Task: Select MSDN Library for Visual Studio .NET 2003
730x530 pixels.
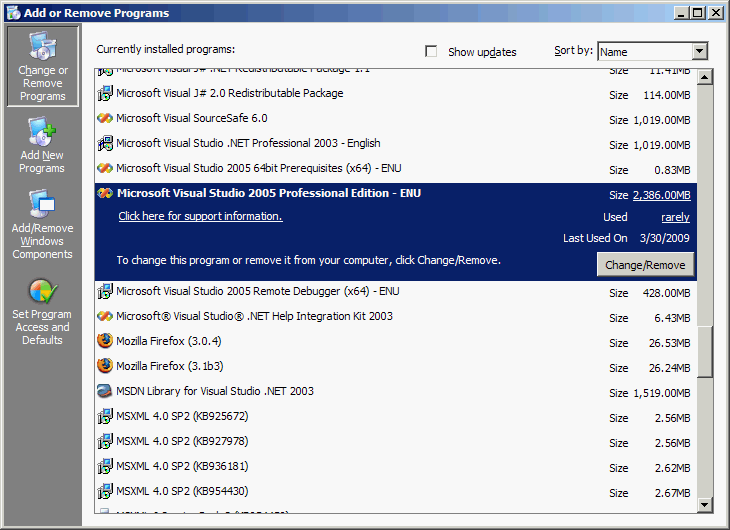Action: click(x=395, y=392)
